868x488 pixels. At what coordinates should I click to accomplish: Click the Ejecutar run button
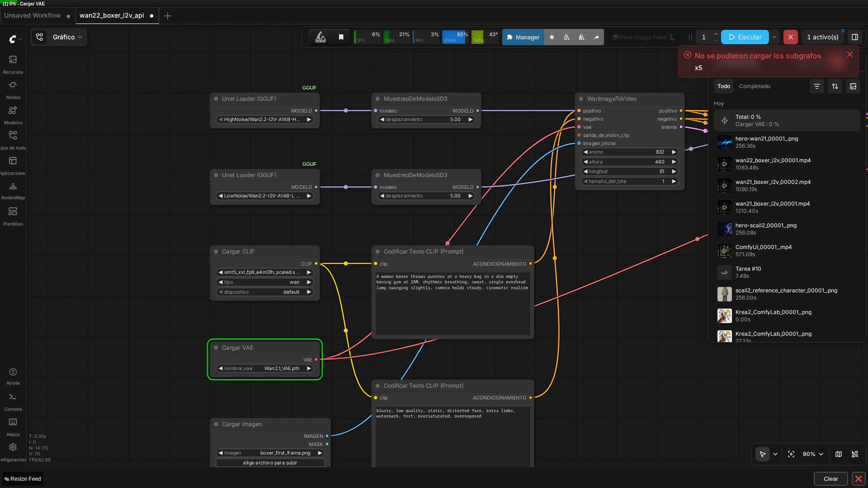pos(745,37)
